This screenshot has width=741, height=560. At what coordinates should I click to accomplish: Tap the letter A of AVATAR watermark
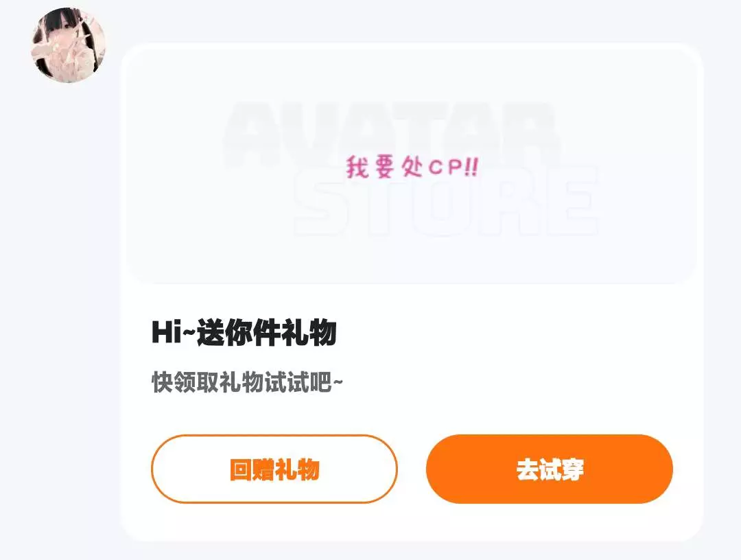[255, 135]
